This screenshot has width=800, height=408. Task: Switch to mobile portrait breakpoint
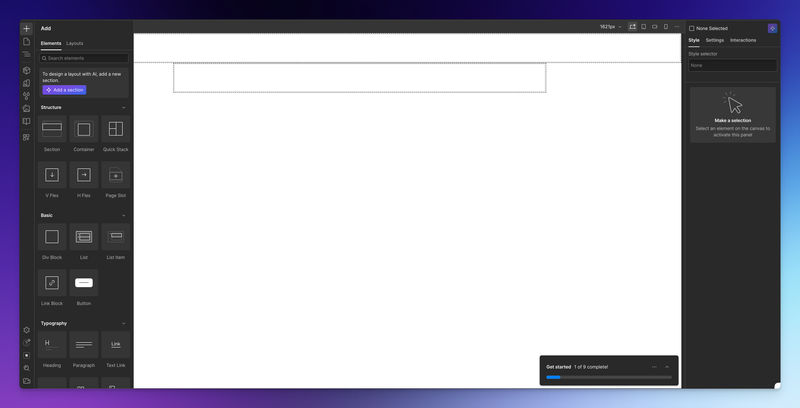[x=666, y=27]
